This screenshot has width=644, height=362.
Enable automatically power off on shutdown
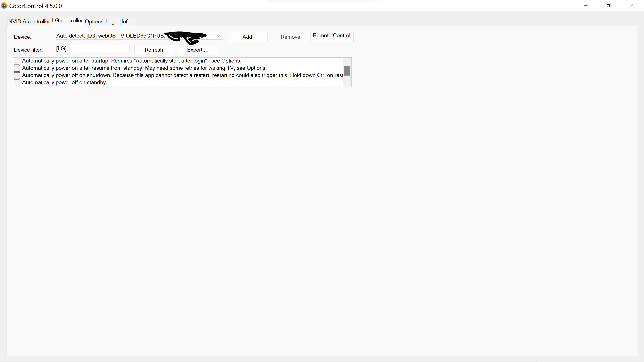tap(17, 75)
